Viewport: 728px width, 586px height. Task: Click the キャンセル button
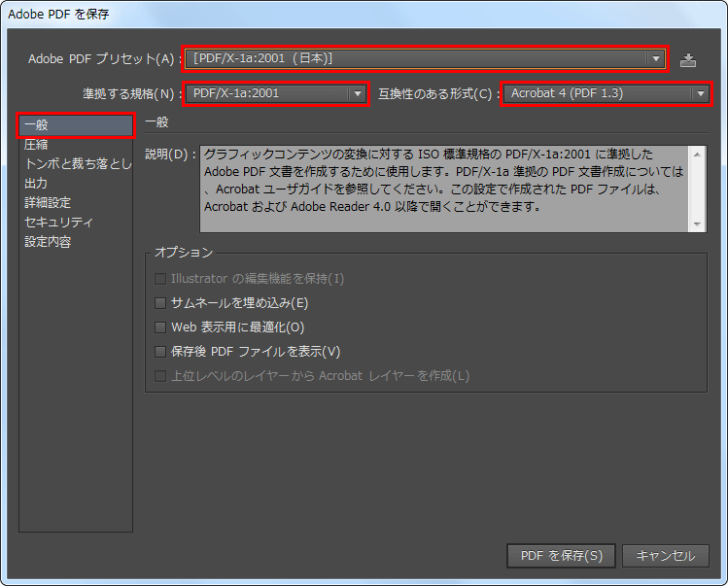click(666, 556)
